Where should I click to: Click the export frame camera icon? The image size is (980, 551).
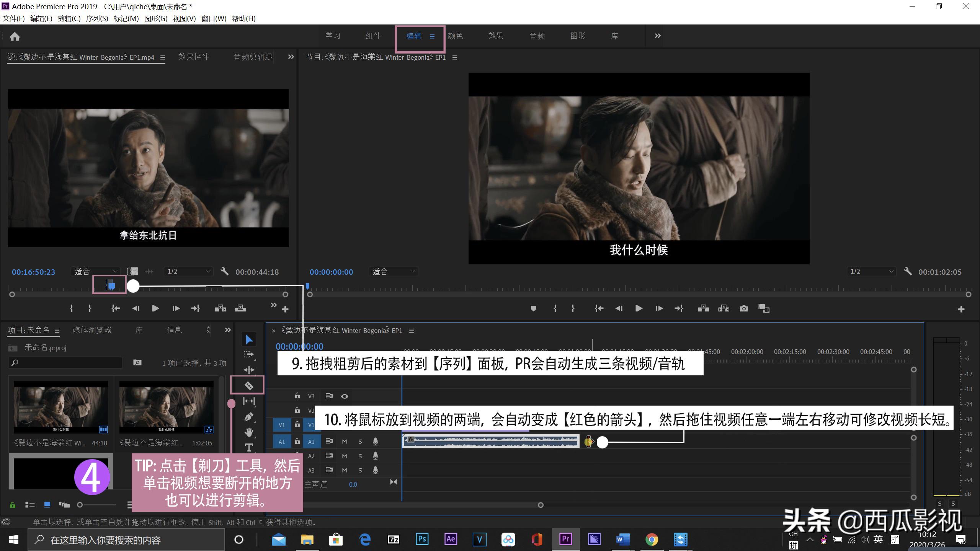pyautogui.click(x=744, y=308)
